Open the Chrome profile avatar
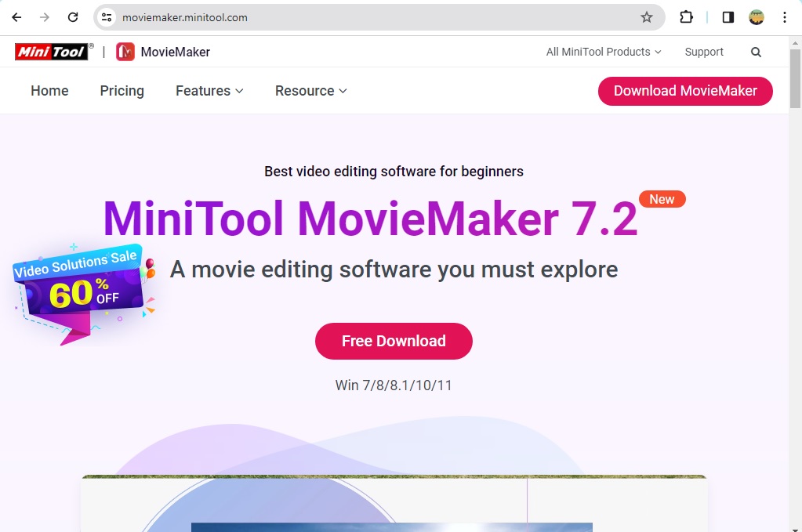Image resolution: width=802 pixels, height=532 pixels. [x=757, y=17]
